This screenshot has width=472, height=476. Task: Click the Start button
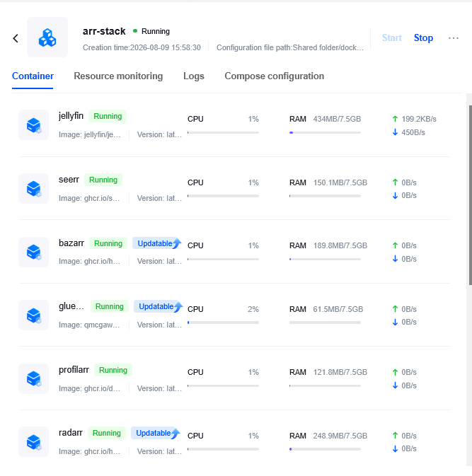pyautogui.click(x=392, y=38)
